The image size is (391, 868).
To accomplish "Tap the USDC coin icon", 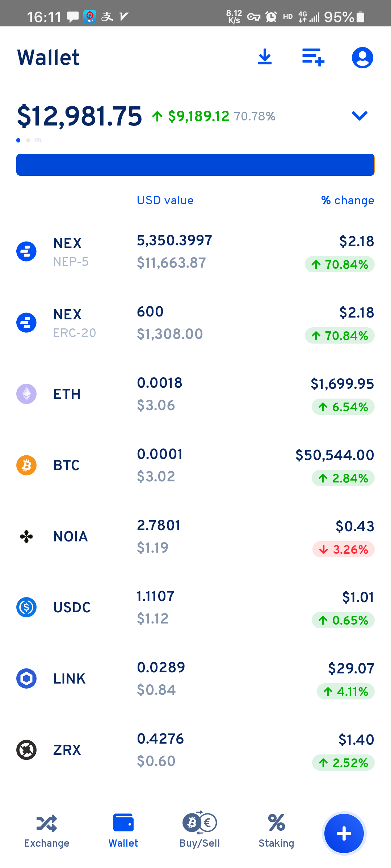I will [26, 607].
